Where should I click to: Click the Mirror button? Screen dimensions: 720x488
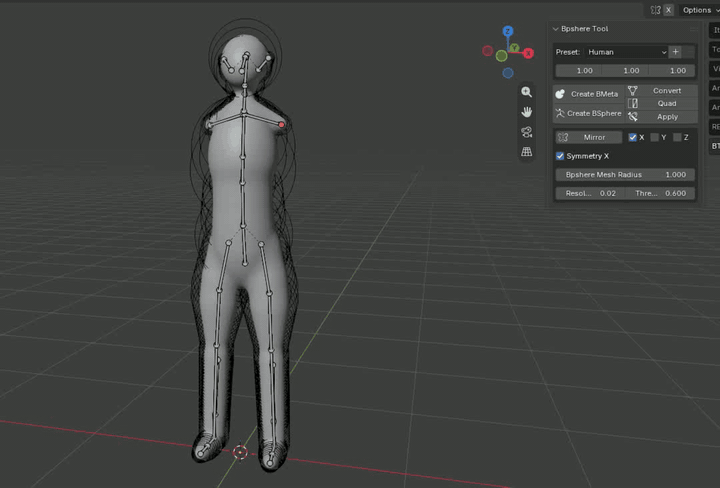[589, 137]
